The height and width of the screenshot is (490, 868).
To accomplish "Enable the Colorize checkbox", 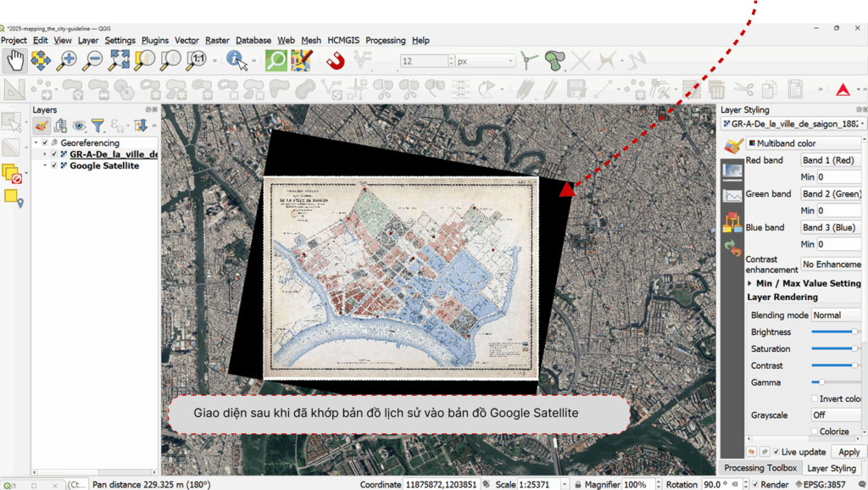I will pyautogui.click(x=815, y=432).
